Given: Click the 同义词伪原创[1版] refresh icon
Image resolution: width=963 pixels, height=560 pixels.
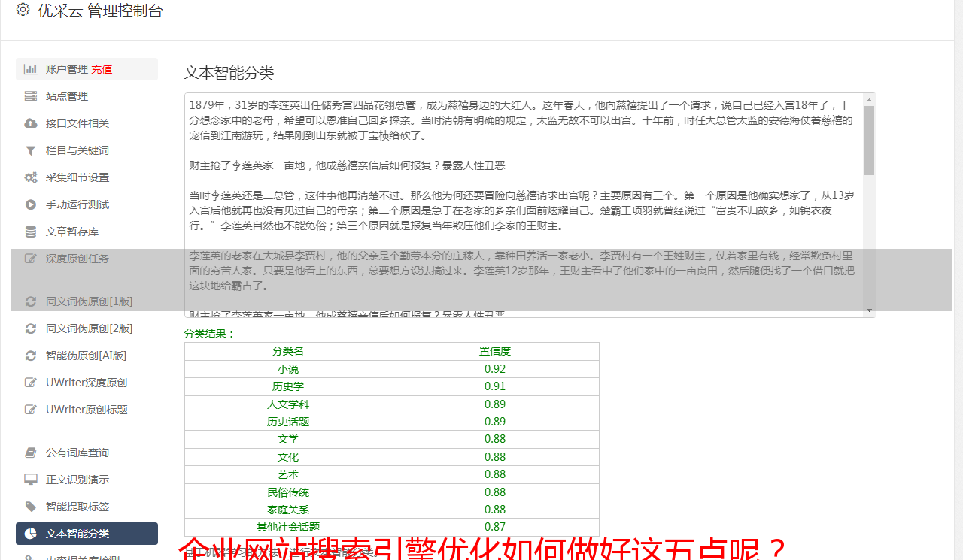Looking at the screenshot, I should click(x=31, y=301).
